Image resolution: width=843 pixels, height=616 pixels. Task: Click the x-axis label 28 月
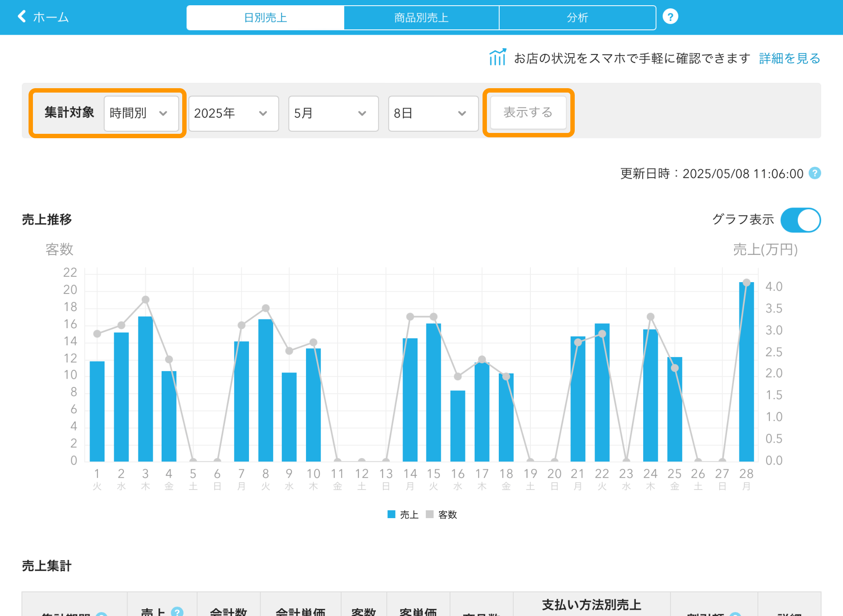746,479
